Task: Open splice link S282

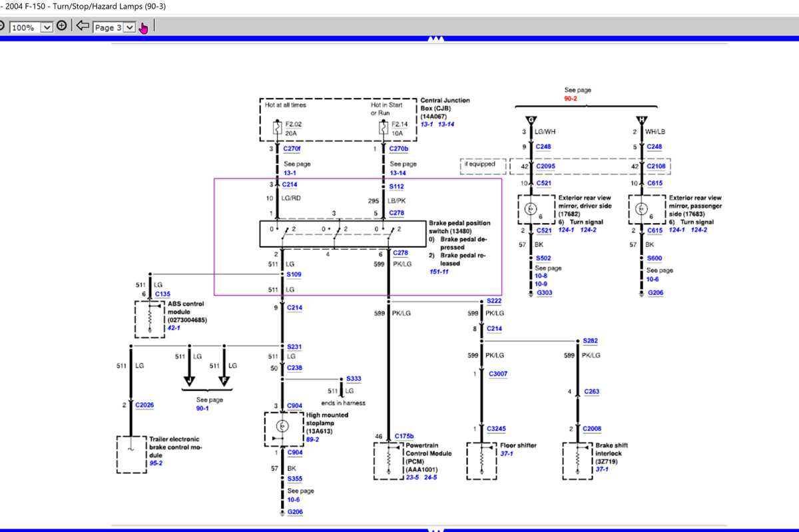Action: [590, 340]
